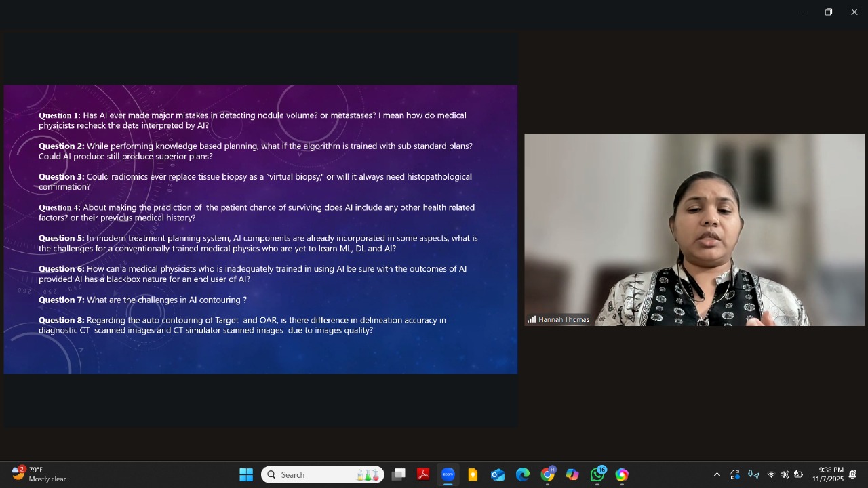Open the Windows Start menu

[246, 474]
